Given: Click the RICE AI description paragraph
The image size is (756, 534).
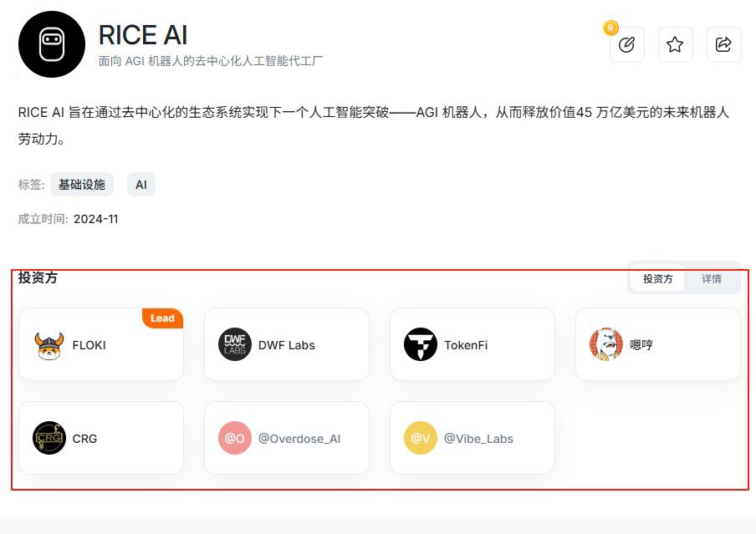Looking at the screenshot, I should click(374, 125).
